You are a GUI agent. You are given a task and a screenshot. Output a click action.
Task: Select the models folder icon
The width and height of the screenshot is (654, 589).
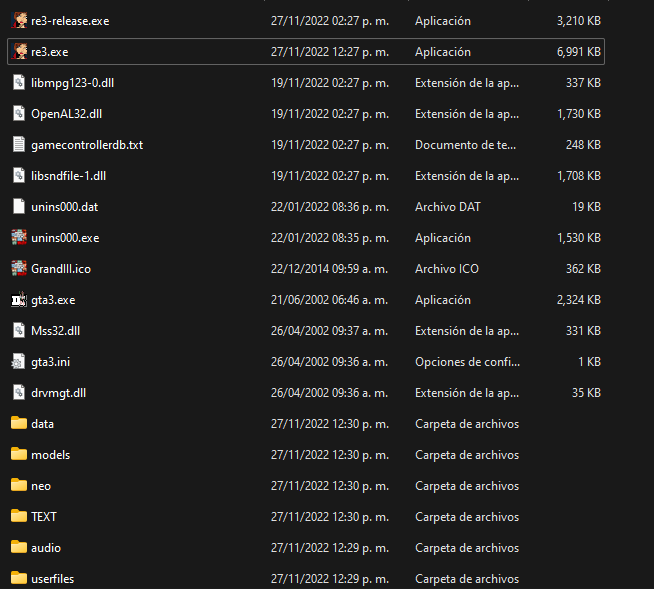tap(19, 453)
